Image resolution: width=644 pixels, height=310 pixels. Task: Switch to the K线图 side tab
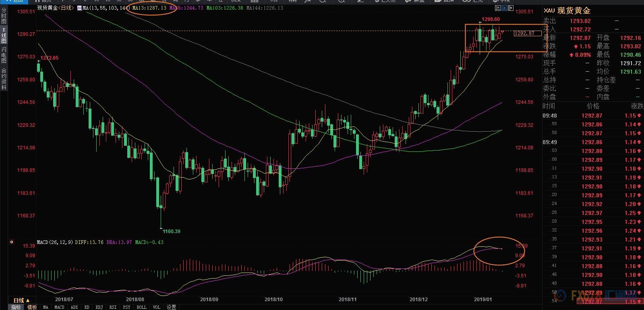point(4,35)
